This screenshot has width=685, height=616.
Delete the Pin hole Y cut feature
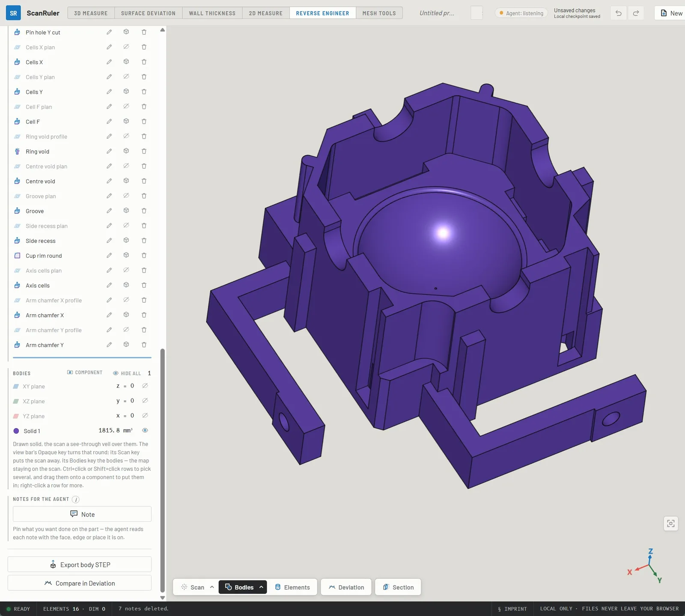click(x=144, y=32)
